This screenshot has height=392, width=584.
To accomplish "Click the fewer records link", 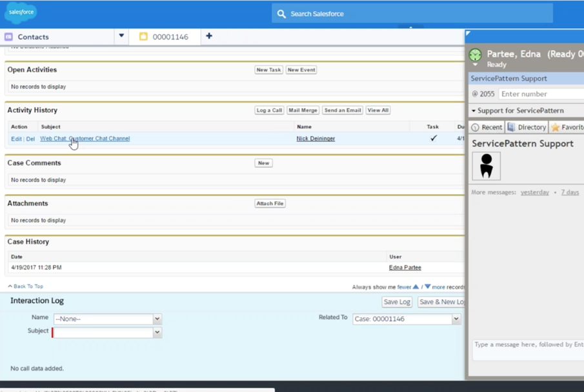I will pyautogui.click(x=404, y=287).
